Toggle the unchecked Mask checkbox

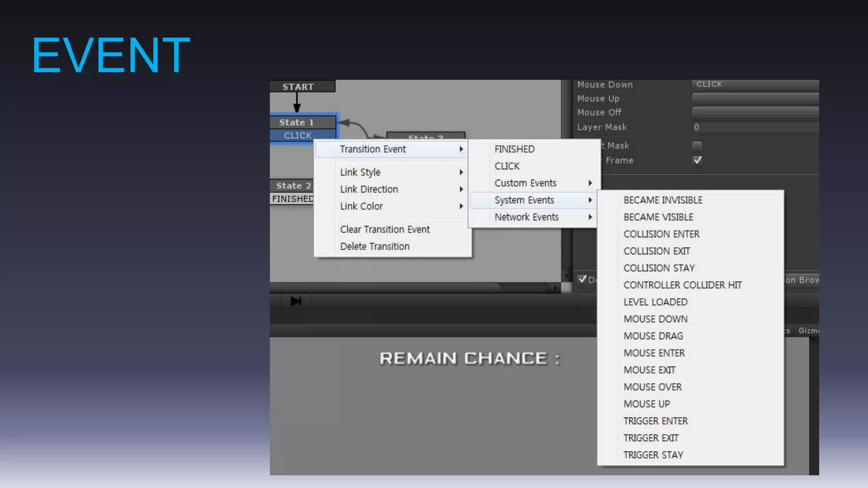(x=697, y=146)
